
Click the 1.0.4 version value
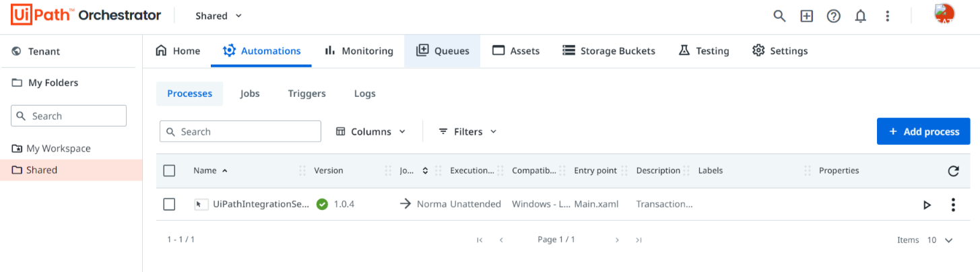[344, 204]
